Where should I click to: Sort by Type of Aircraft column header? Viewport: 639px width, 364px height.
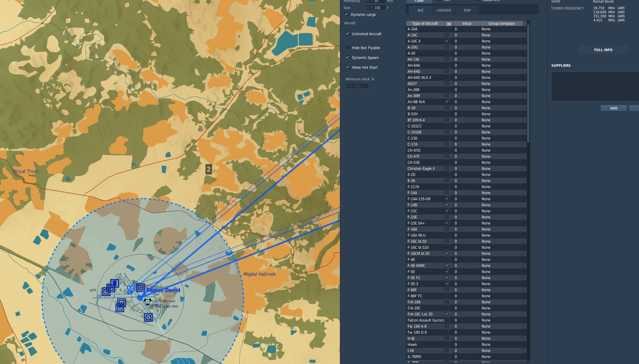click(425, 24)
